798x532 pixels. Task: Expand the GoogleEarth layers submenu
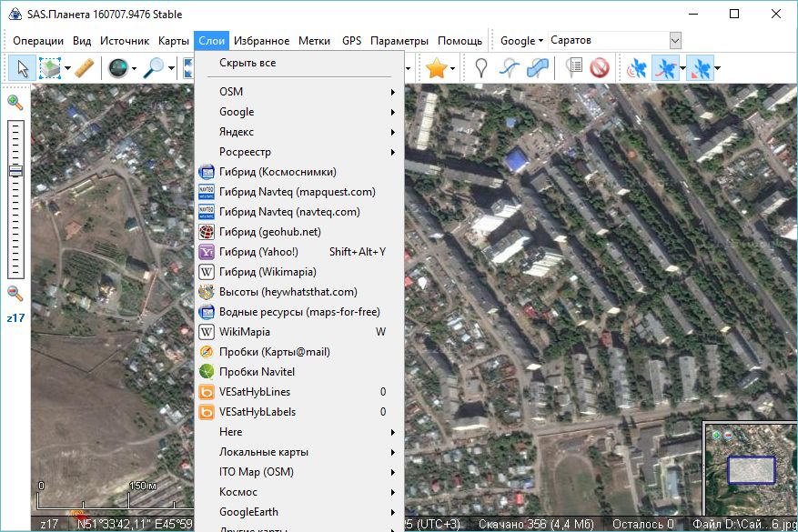point(299,512)
